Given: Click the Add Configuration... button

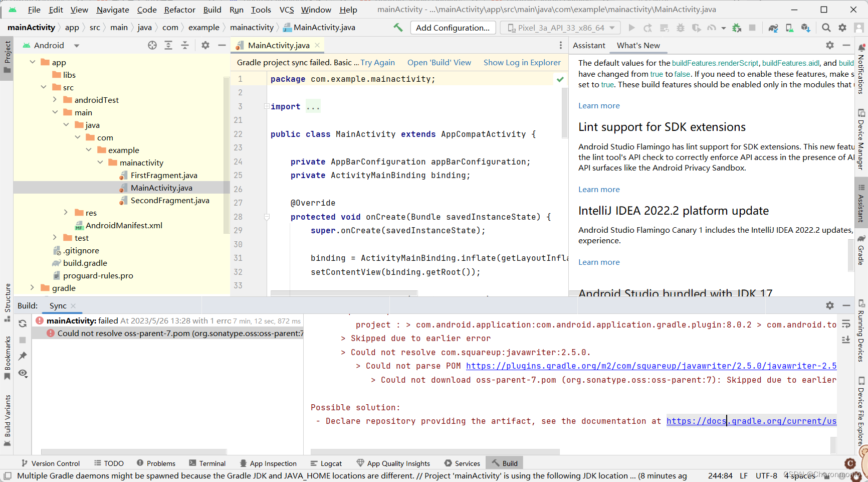Looking at the screenshot, I should [453, 28].
